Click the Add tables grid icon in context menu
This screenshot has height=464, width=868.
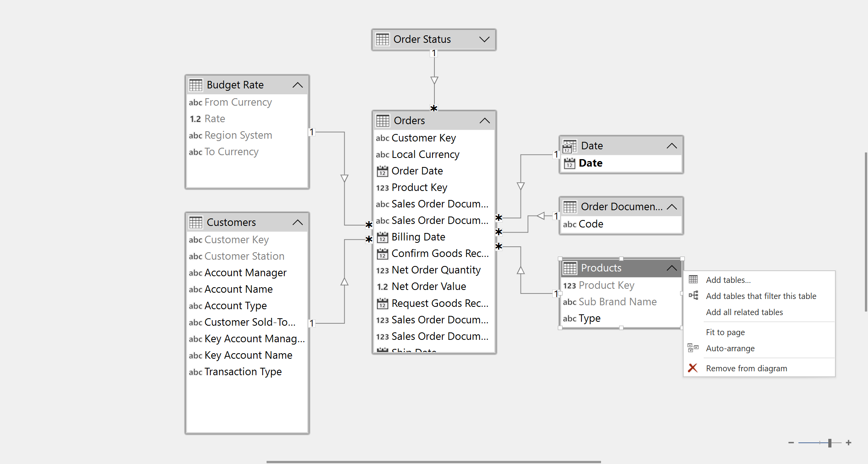(693, 279)
